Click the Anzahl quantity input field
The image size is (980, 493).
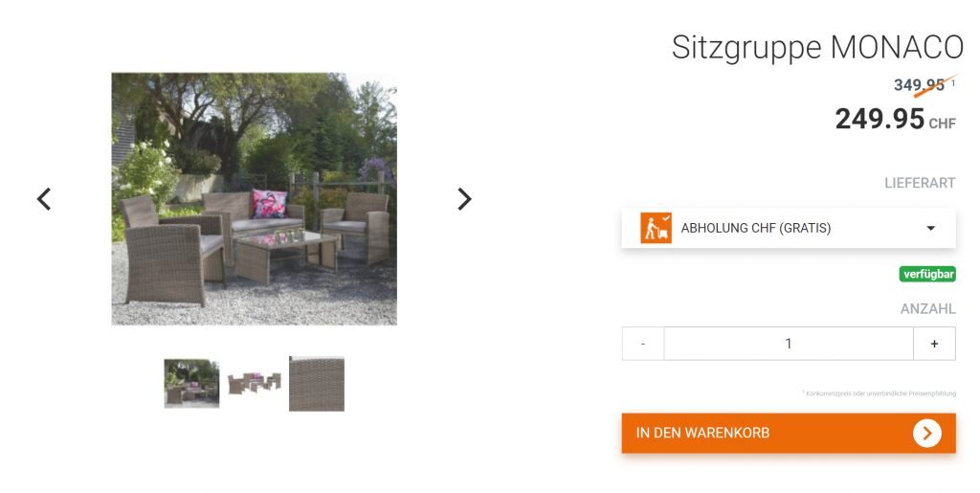pyautogui.click(x=789, y=344)
